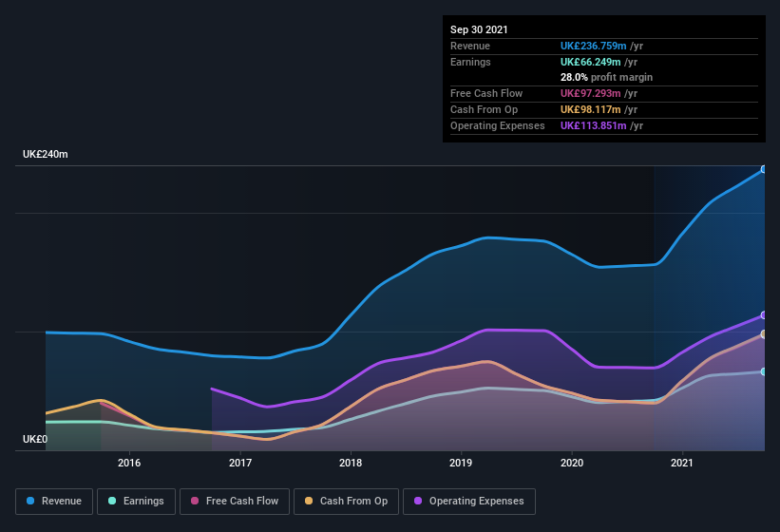Screen dimensions: 780x532
Task: Click the 2020 x-axis label
Action: pos(572,464)
